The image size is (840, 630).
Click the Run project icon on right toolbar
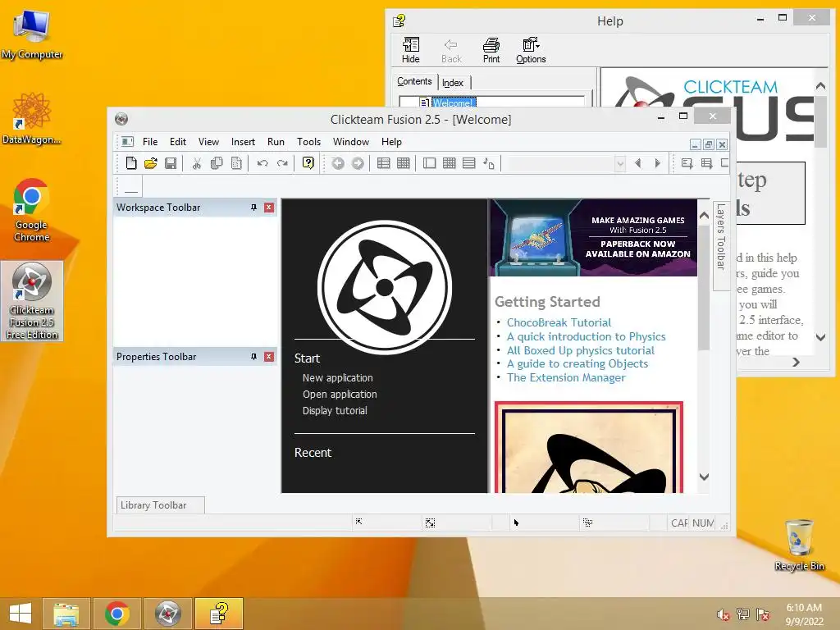coord(687,163)
